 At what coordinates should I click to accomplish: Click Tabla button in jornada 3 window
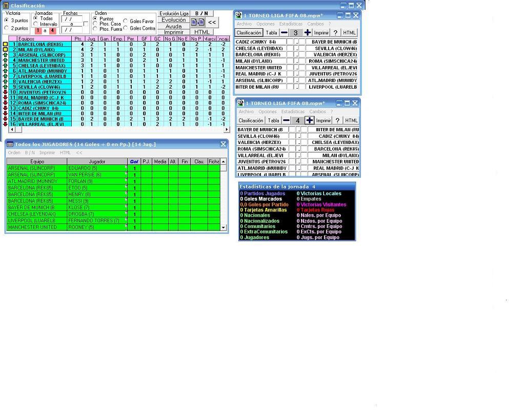(x=271, y=32)
